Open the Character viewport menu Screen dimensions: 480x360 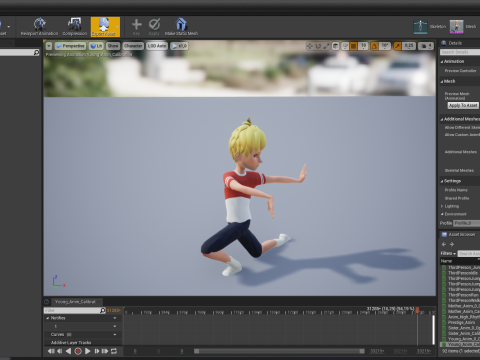click(133, 46)
